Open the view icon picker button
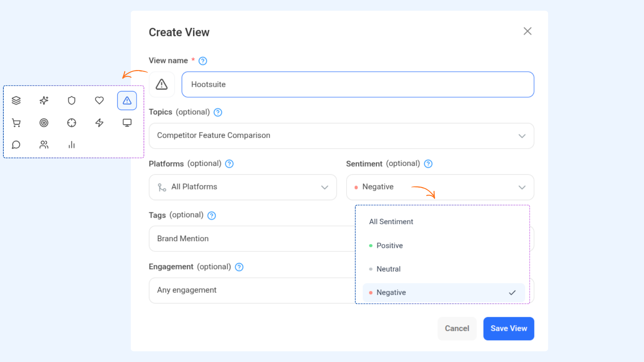Viewport: 644px width, 362px height. (162, 84)
